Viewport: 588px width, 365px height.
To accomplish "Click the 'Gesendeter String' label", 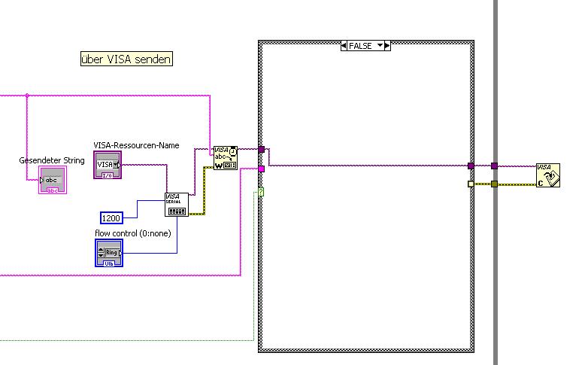I will point(52,160).
